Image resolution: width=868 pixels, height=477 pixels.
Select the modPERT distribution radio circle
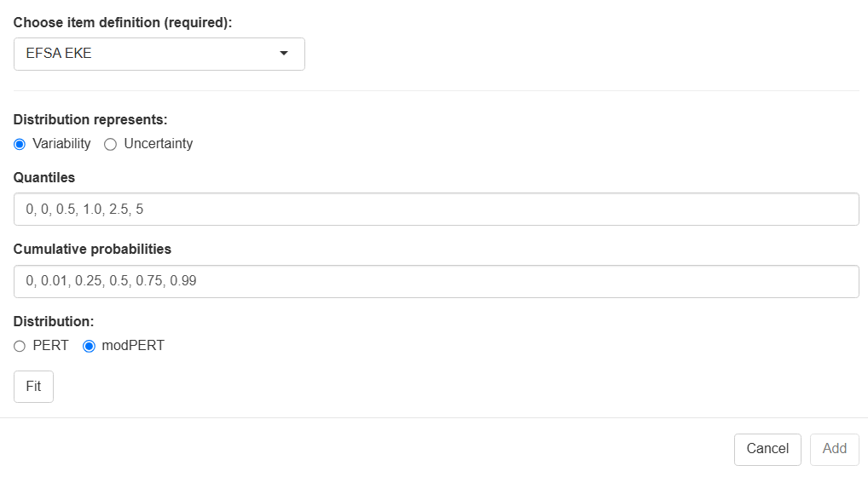point(89,346)
